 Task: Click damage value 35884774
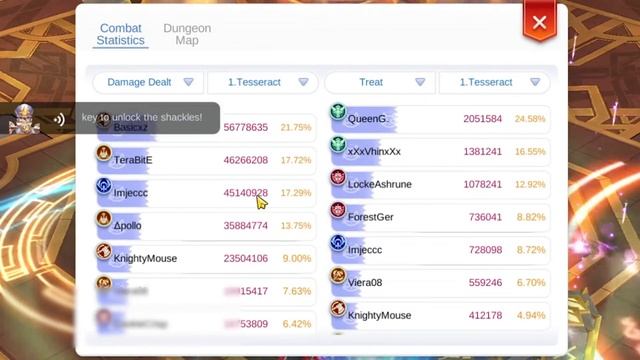pyautogui.click(x=246, y=226)
